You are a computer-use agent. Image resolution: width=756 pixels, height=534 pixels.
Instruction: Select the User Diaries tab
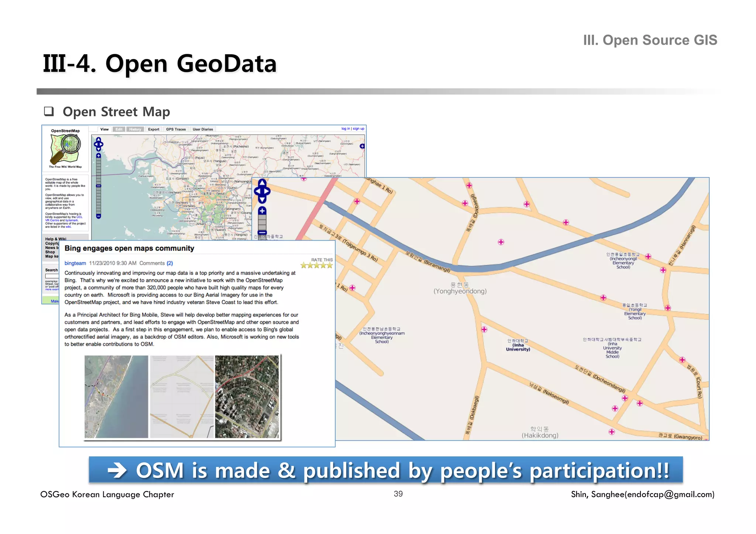coord(203,130)
